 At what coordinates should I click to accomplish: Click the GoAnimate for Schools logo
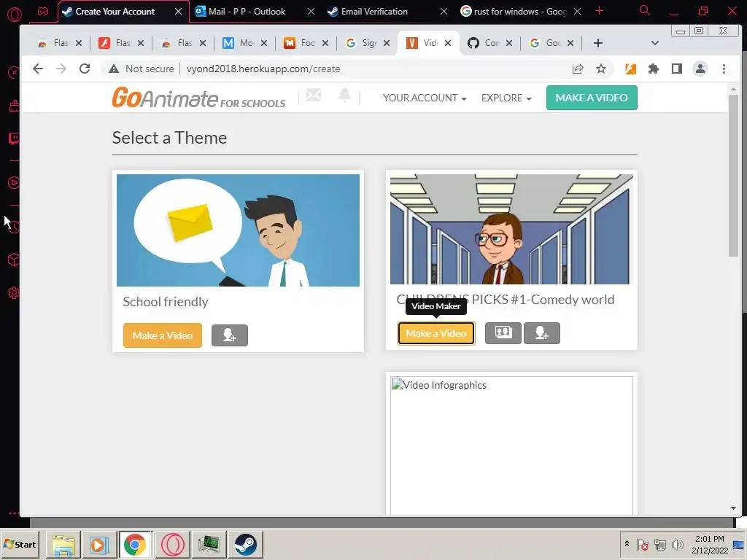[x=198, y=98]
